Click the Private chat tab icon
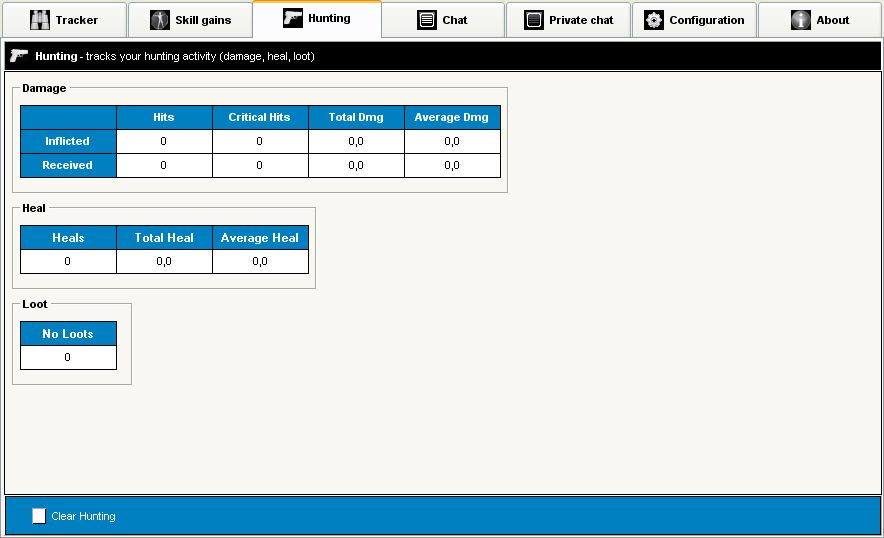Screen dimensions: 884x538 pos(534,20)
